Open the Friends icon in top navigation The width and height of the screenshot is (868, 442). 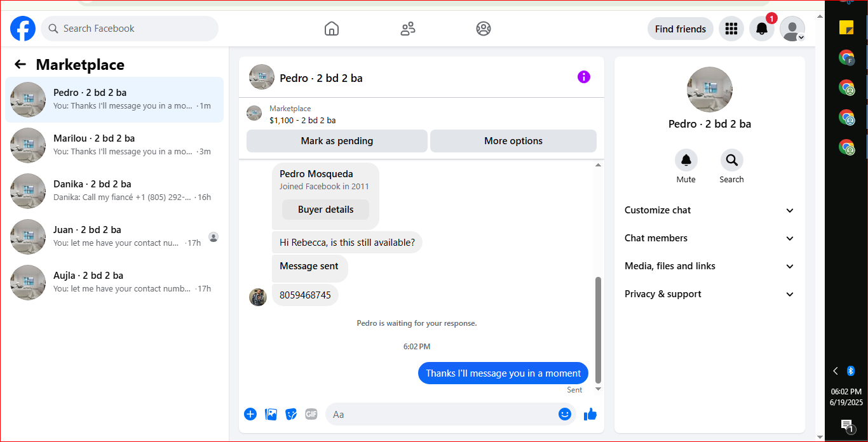click(408, 29)
